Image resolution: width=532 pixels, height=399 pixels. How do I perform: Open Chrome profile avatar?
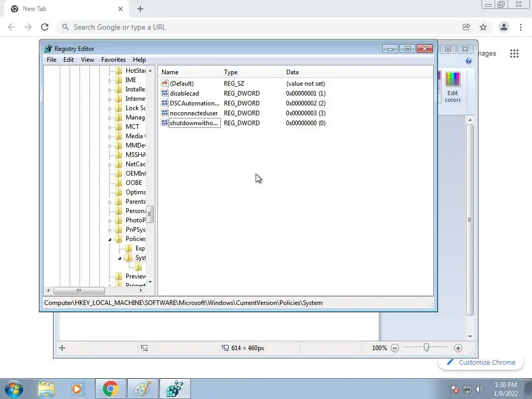pos(504,27)
